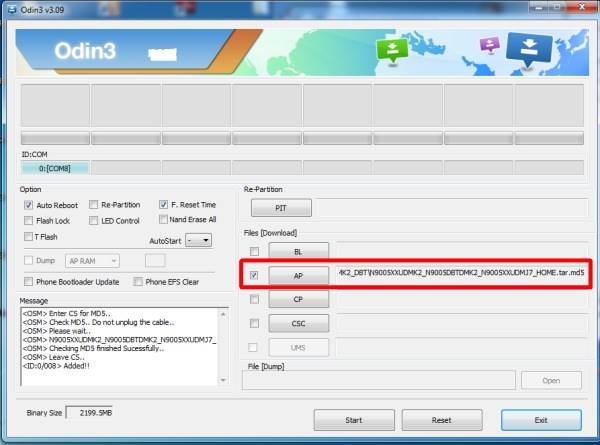This screenshot has width=600, height=445.
Task: Click the Binary Size field
Action: click(90, 413)
